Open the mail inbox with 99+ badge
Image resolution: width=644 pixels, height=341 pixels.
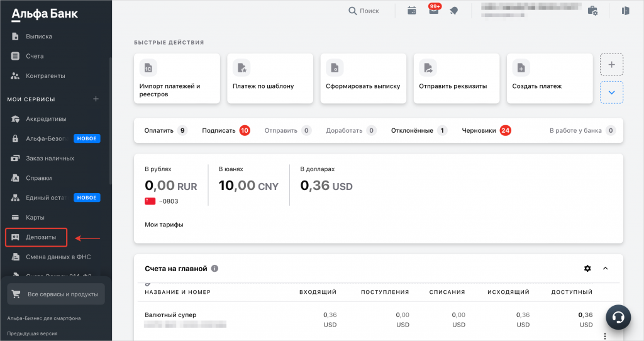click(x=433, y=11)
